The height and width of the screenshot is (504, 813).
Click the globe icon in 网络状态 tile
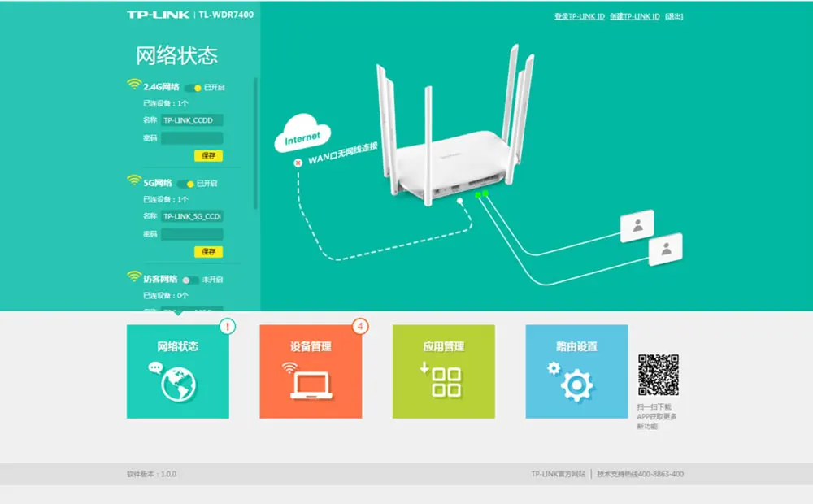coord(178,385)
